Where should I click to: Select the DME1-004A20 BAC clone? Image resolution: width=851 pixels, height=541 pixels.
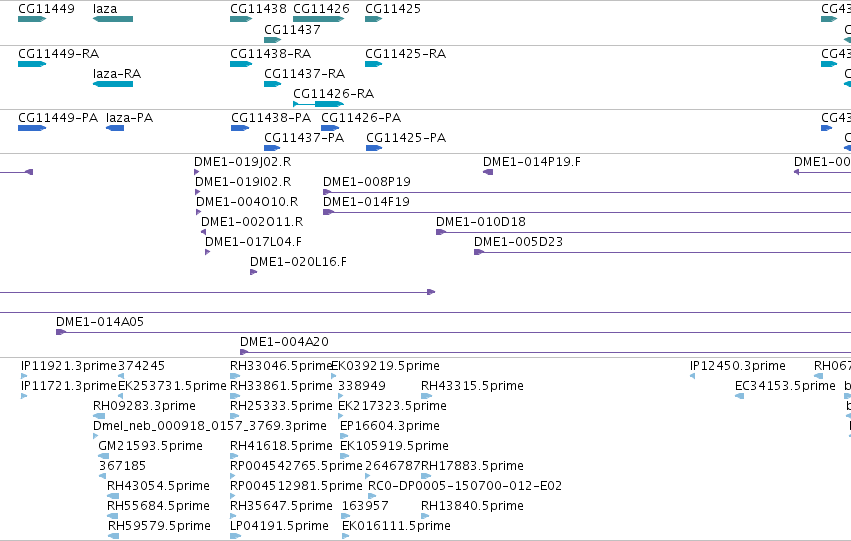545,352
